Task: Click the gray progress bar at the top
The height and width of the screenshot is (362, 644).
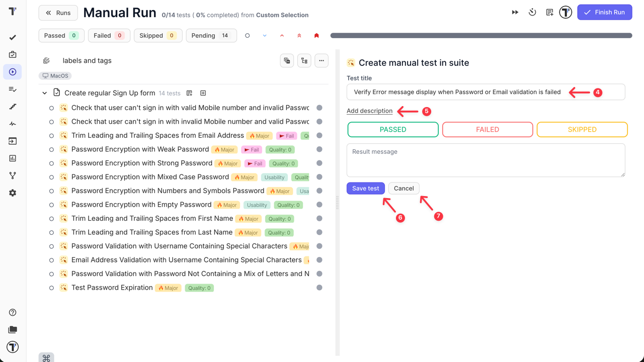Action: tap(480, 35)
